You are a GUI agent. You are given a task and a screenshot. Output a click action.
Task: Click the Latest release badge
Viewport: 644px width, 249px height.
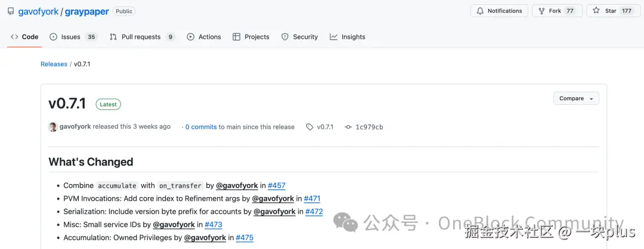tap(109, 104)
